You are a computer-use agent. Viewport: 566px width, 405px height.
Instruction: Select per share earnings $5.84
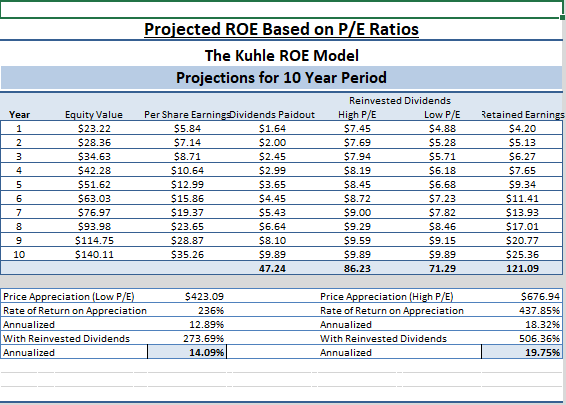pos(187,129)
